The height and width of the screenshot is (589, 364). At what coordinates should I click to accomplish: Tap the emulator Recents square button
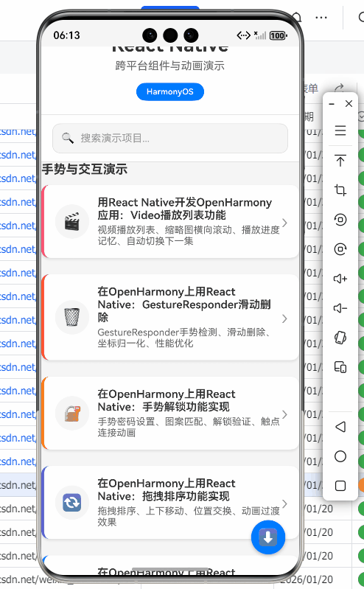pyautogui.click(x=340, y=486)
